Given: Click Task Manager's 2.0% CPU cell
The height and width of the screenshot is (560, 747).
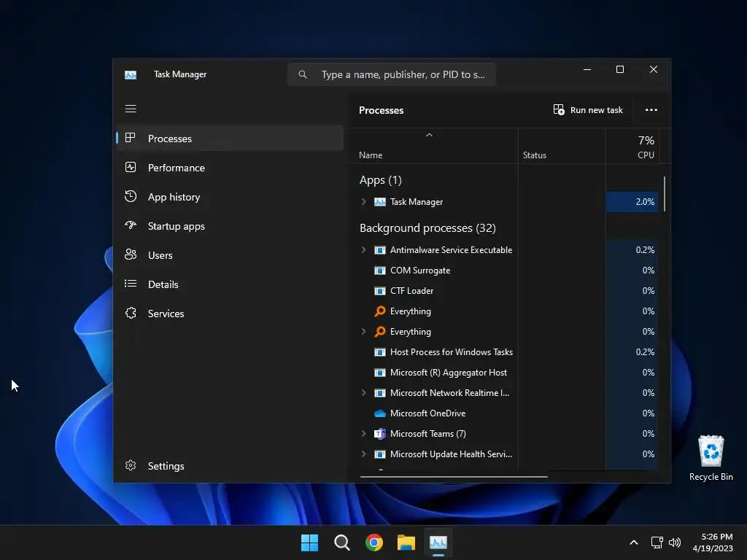Looking at the screenshot, I should (x=632, y=202).
